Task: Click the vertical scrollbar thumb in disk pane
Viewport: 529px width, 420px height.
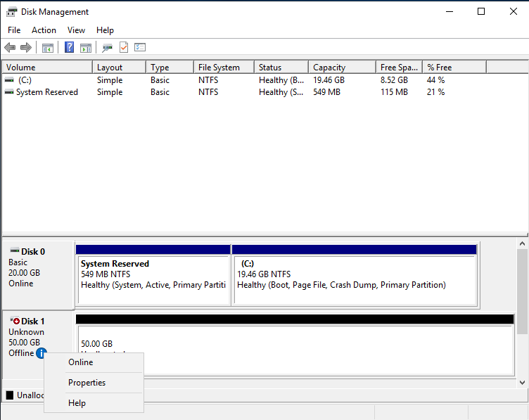Action: click(x=522, y=291)
